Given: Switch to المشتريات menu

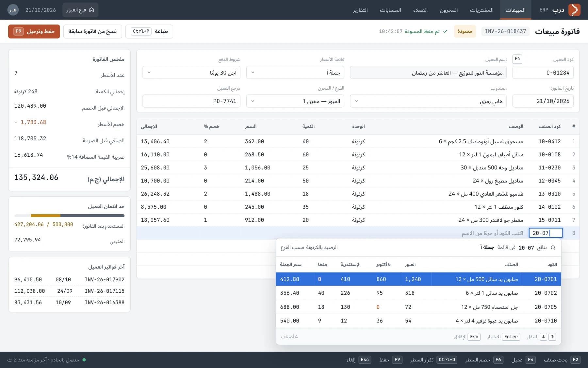Looking at the screenshot, I should click(482, 10).
